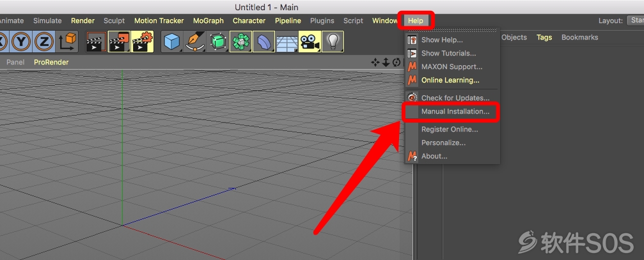Open the Window menu
This screenshot has height=260, width=644.
385,20
